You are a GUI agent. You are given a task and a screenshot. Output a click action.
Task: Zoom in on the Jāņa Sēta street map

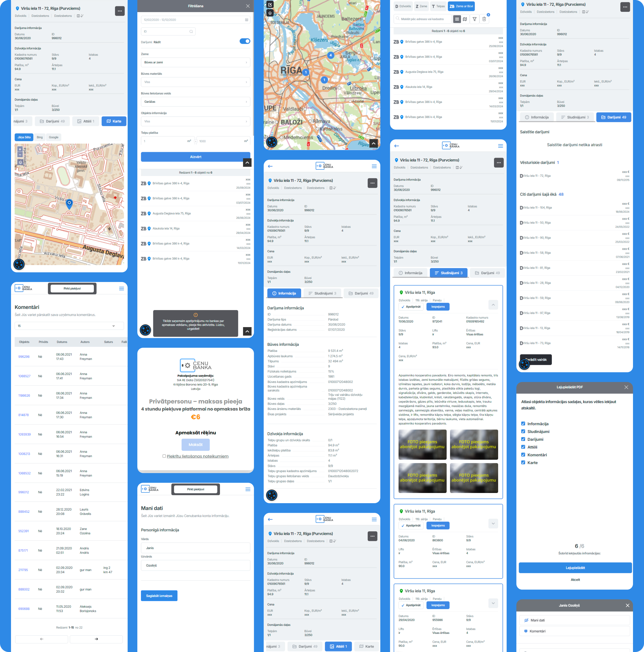coord(20,149)
